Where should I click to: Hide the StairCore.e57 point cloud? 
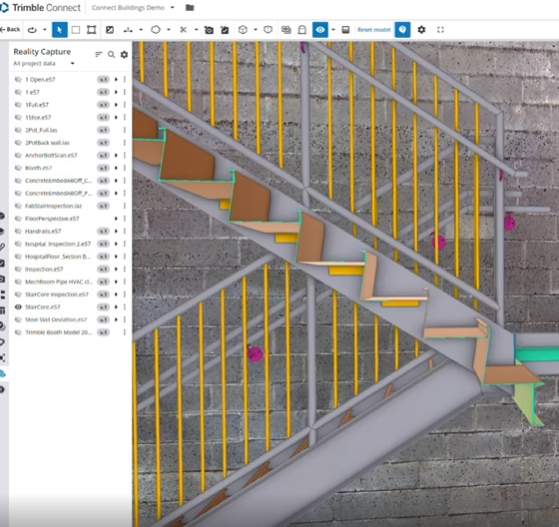click(x=18, y=307)
